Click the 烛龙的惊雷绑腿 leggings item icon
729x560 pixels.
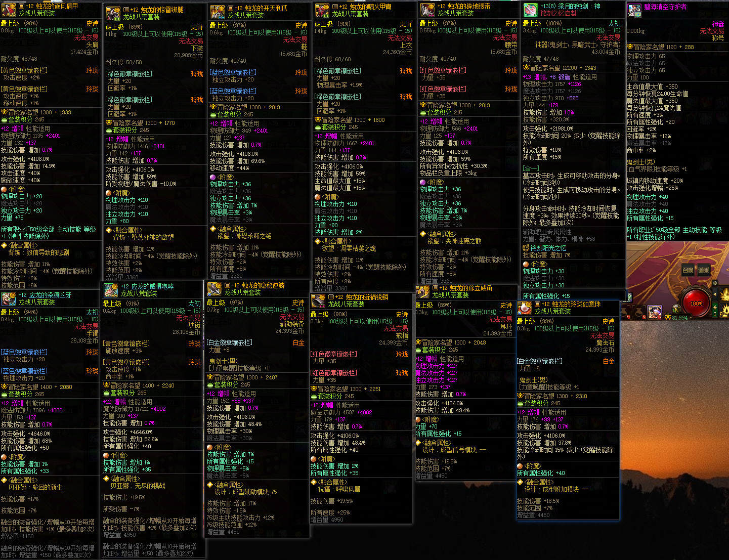coord(113,14)
